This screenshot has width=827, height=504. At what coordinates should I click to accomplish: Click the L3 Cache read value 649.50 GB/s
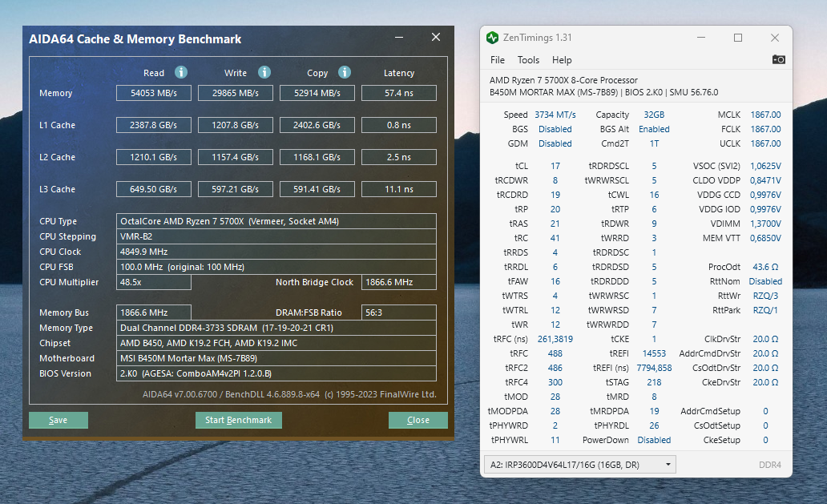point(154,189)
